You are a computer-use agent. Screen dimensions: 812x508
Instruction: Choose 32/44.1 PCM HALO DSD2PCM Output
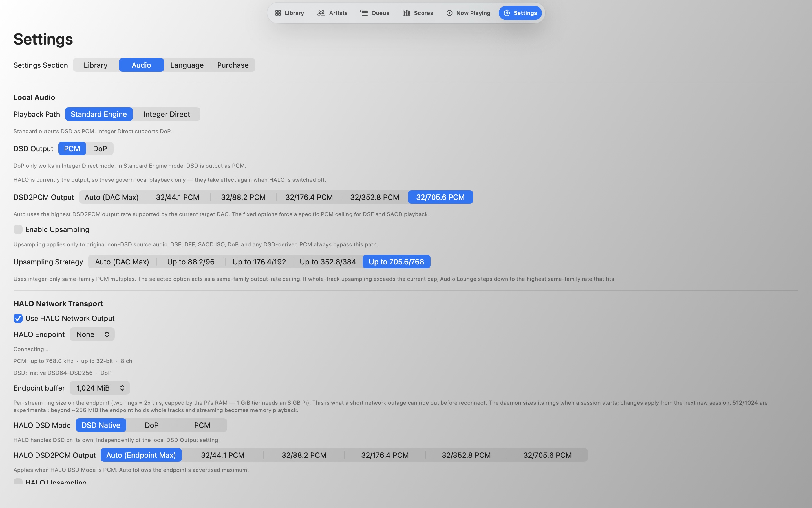tap(223, 455)
